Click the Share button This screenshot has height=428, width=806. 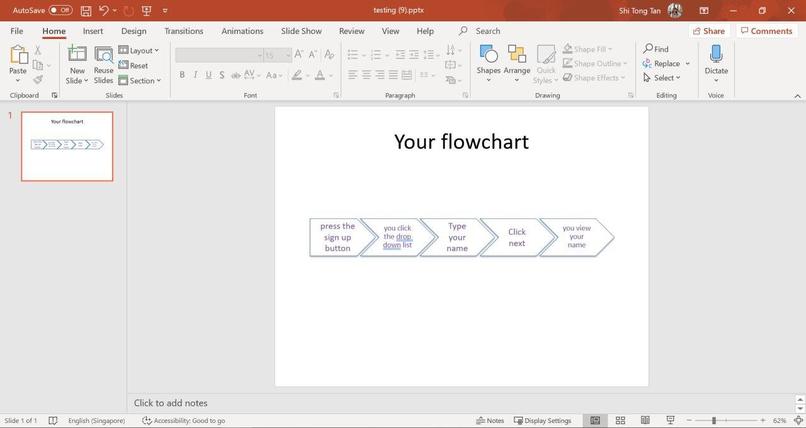[x=709, y=31]
